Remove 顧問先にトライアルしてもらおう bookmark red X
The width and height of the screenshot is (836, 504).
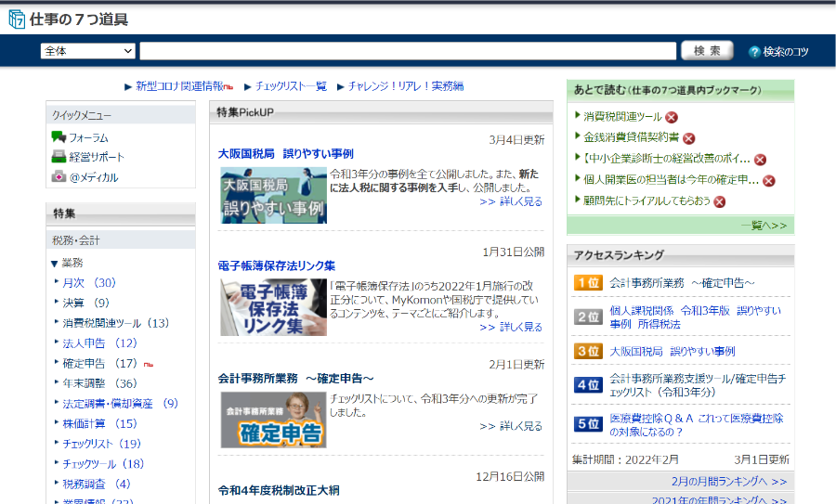(x=719, y=201)
